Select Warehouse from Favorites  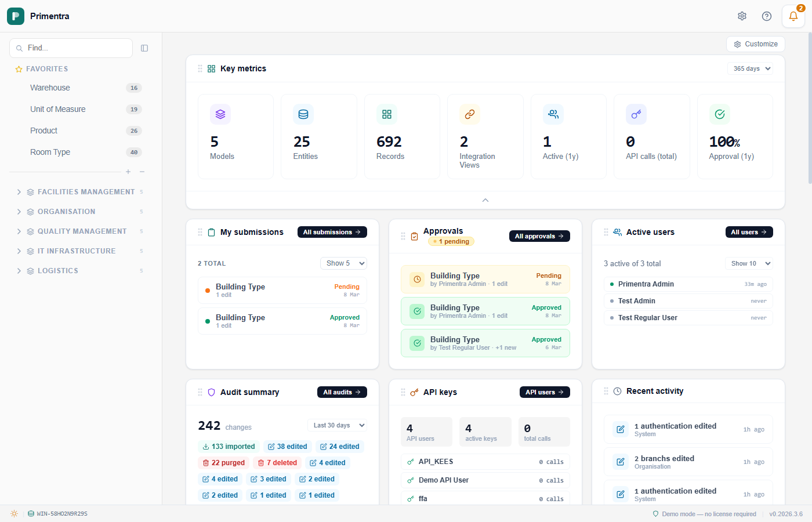pyautogui.click(x=50, y=88)
